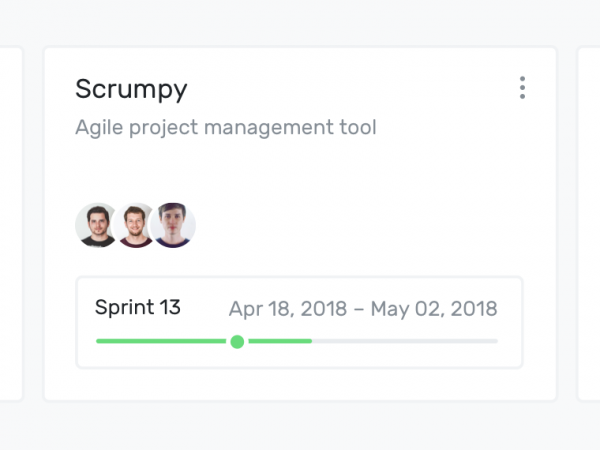600x450 pixels.
Task: Click the partially visible card on the left
Action: [11, 224]
